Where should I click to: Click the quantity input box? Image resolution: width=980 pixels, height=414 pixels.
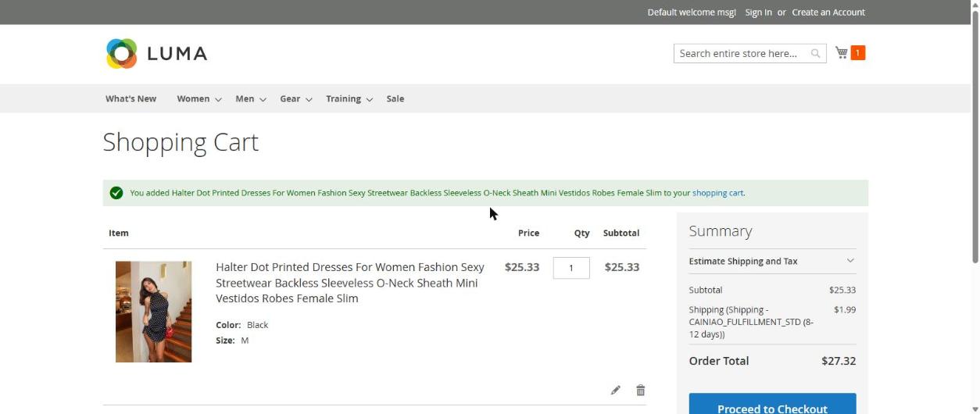(571, 268)
